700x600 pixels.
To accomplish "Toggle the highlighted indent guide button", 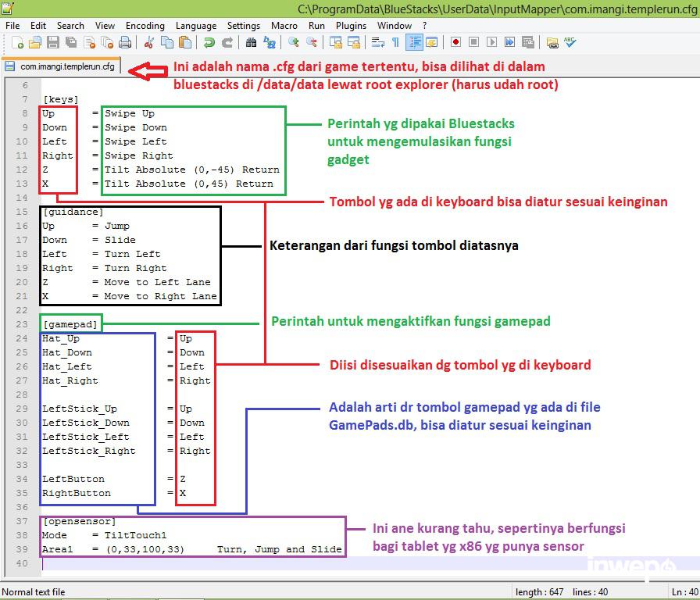I will coord(415,43).
